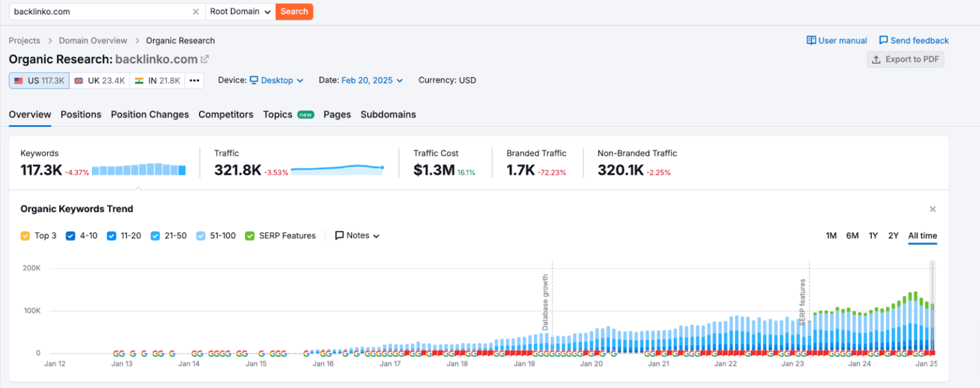The image size is (980, 388).
Task: Expand the Root Domain dropdown
Action: tap(241, 11)
